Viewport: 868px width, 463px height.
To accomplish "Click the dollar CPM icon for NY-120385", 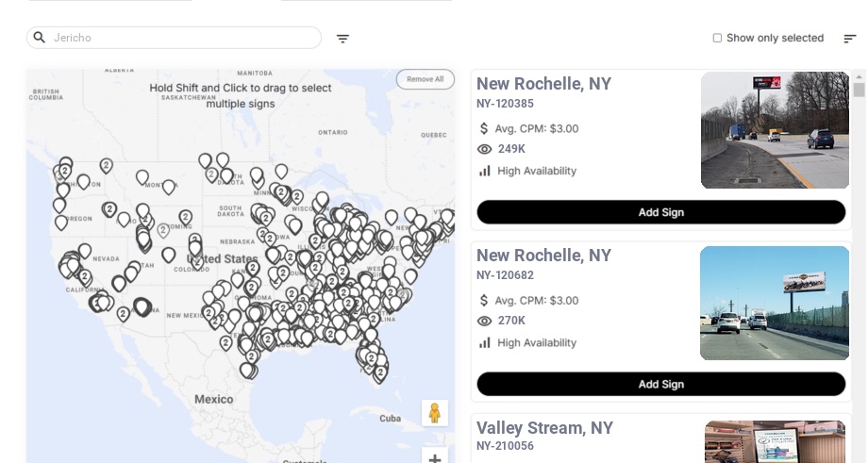I will (485, 128).
